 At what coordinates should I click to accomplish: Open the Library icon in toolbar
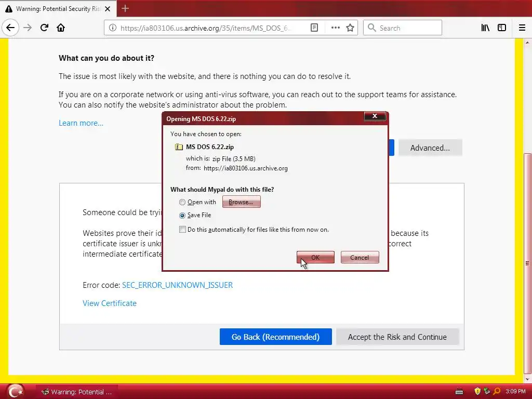(x=485, y=28)
